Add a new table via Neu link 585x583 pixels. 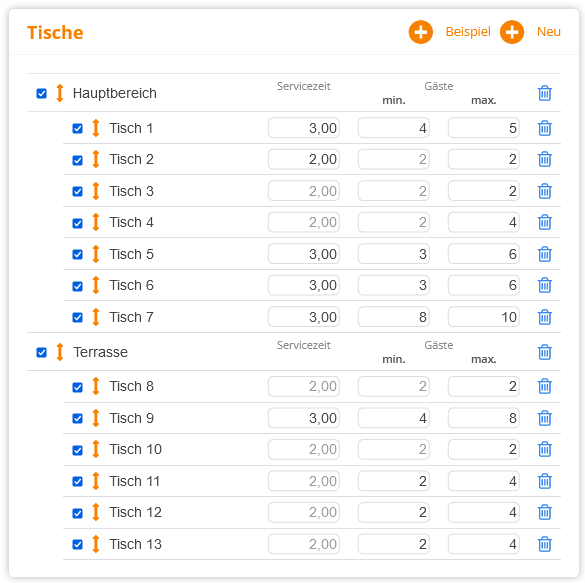[x=548, y=32]
